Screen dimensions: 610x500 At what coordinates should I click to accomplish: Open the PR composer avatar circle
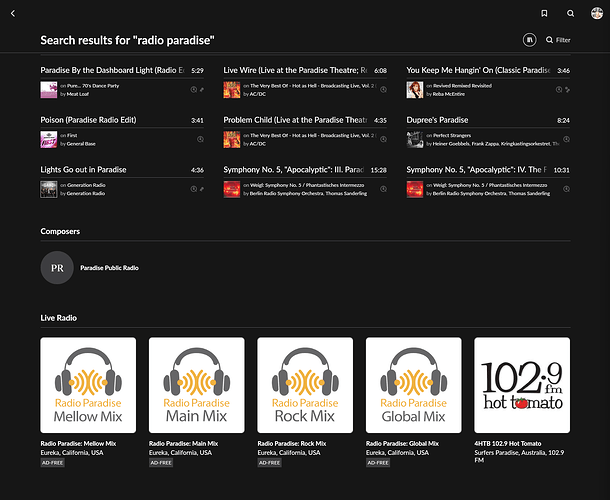(x=57, y=268)
